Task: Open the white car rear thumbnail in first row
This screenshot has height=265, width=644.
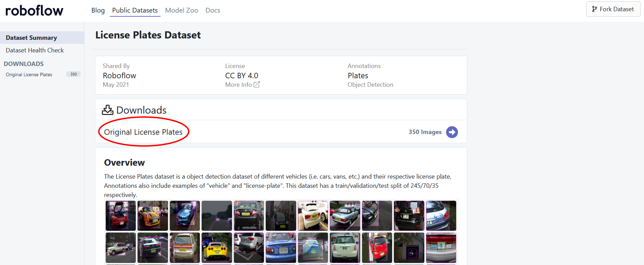Action: click(x=313, y=216)
